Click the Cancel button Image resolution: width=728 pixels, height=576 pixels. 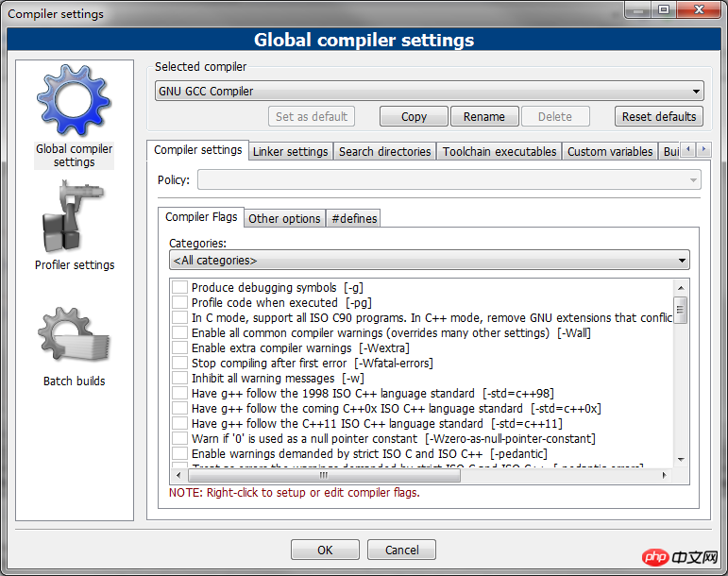coord(401,550)
